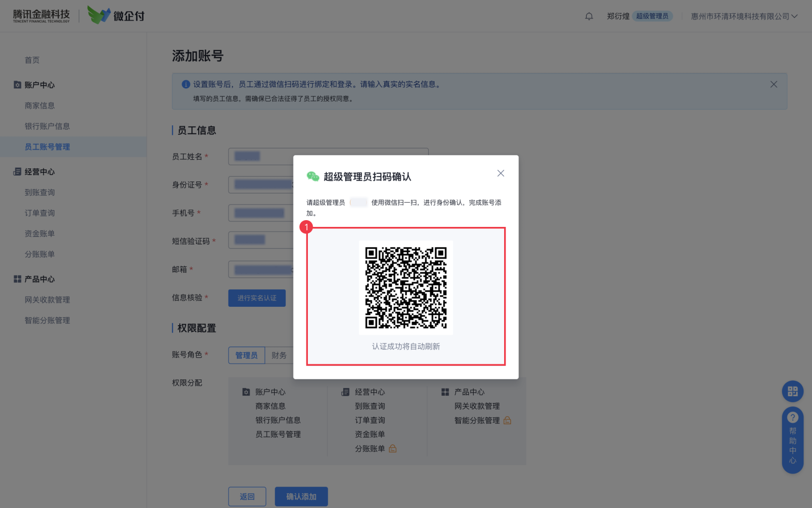Click the 经营中心 sidebar section icon
The width and height of the screenshot is (812, 508).
click(x=17, y=172)
